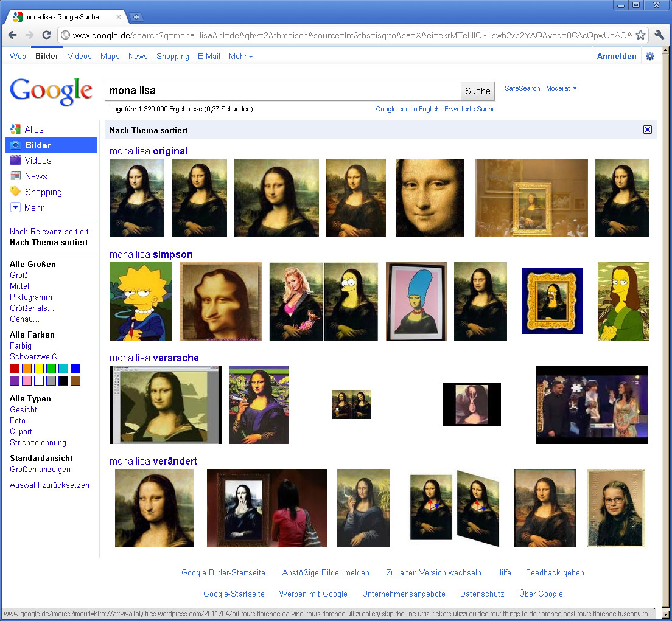
Task: Pick the brown color swatch
Action: pyautogui.click(x=75, y=381)
